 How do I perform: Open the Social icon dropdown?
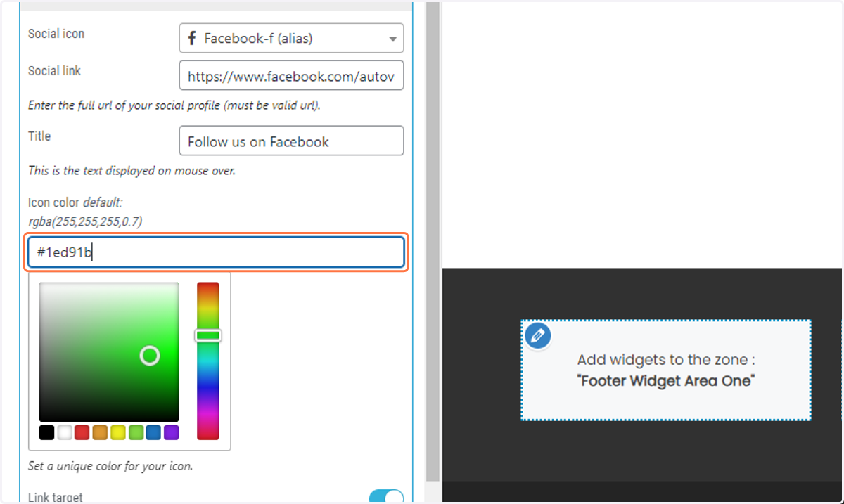pyautogui.click(x=291, y=39)
